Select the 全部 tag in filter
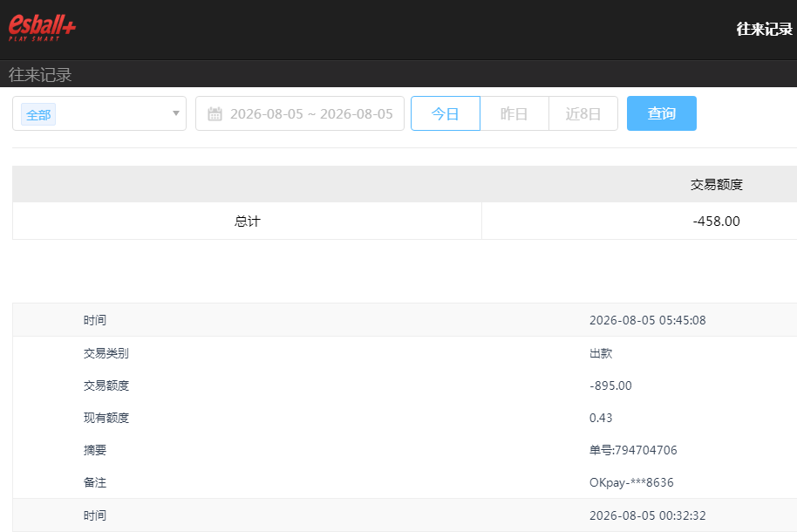The height and width of the screenshot is (532, 797). point(38,114)
